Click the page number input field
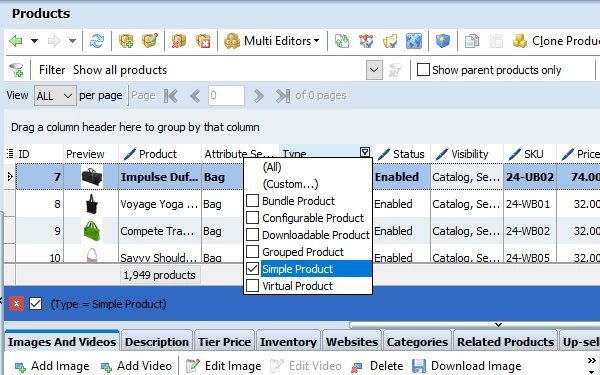This screenshot has height=375, width=600. click(226, 95)
